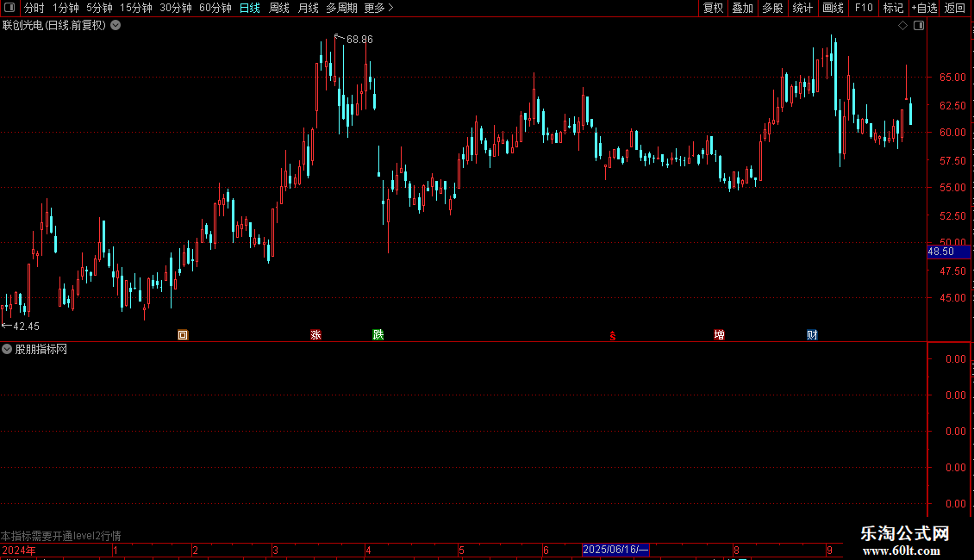
Task: Click the 2025/06/16 date marker
Action: coord(615,550)
